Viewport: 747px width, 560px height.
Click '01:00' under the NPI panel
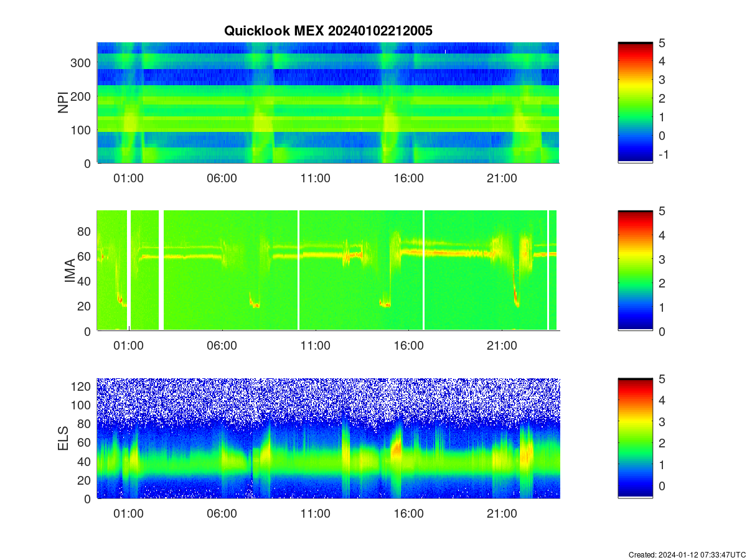tap(128, 178)
